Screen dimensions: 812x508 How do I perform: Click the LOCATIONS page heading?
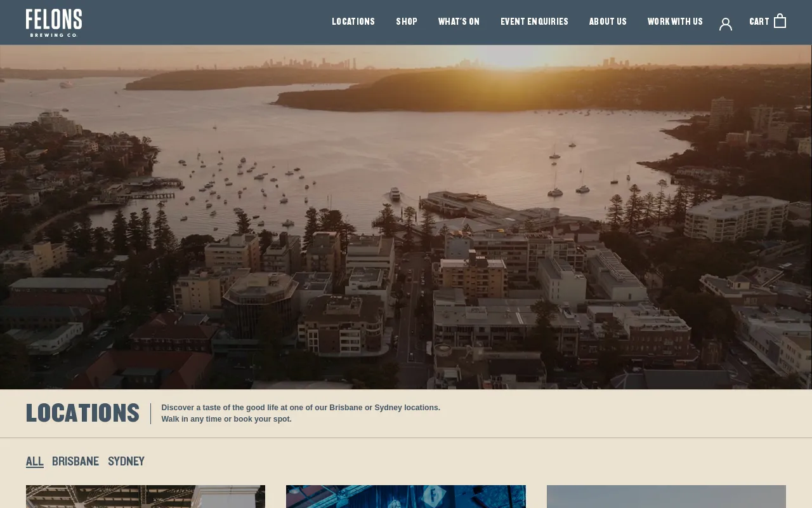(x=82, y=413)
